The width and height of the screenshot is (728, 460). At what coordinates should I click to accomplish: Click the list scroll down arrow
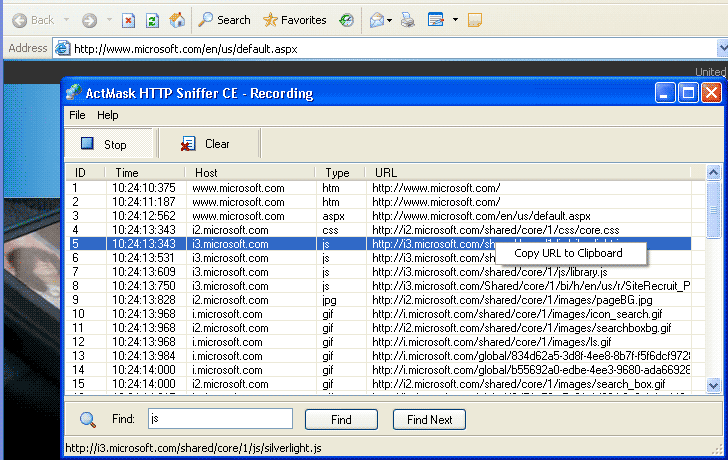click(x=713, y=385)
